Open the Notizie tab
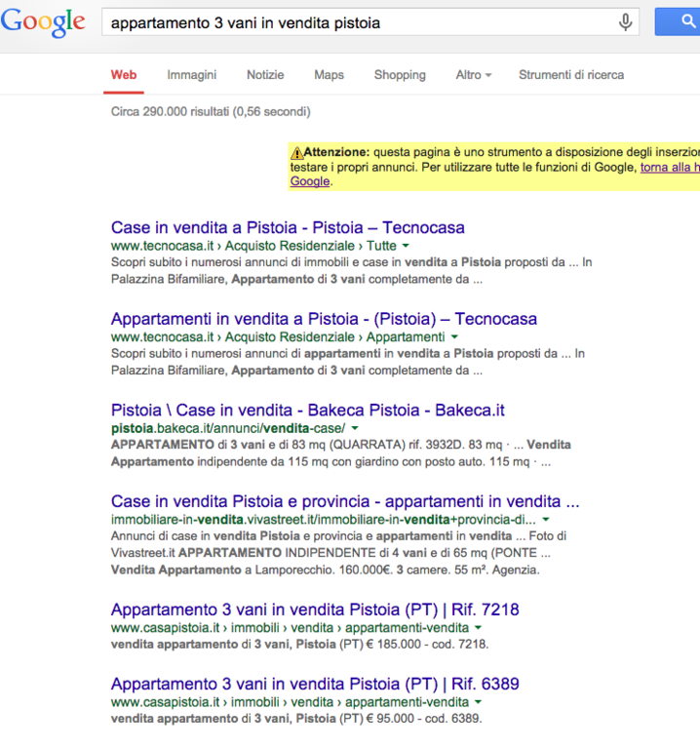This screenshot has width=700, height=748. [265, 75]
